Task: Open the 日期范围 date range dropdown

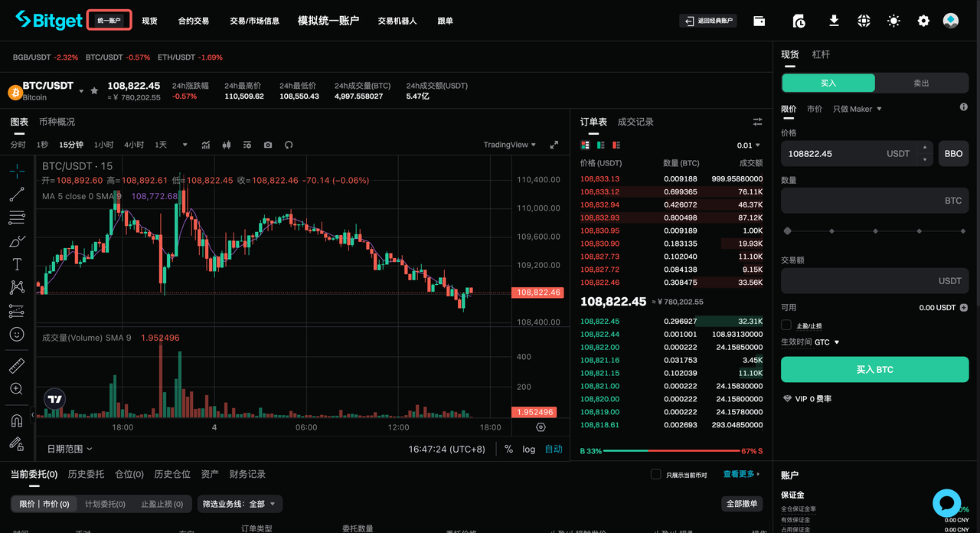Action: [70, 449]
